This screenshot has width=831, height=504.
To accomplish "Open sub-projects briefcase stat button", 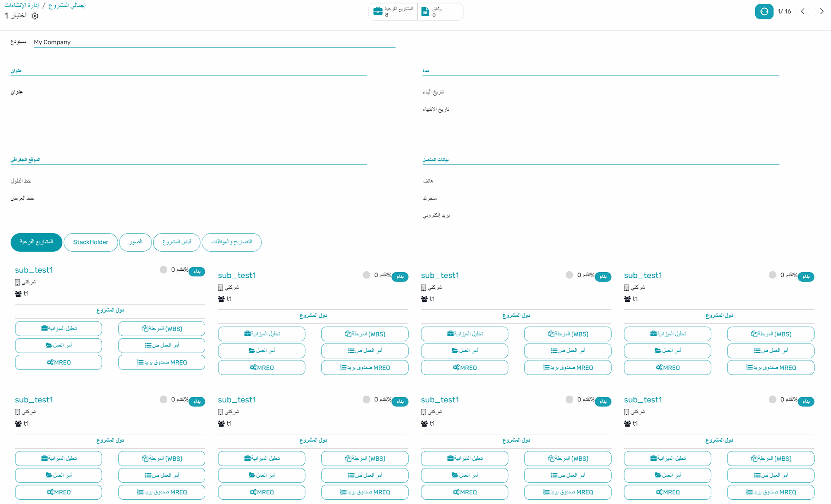I will coord(393,12).
